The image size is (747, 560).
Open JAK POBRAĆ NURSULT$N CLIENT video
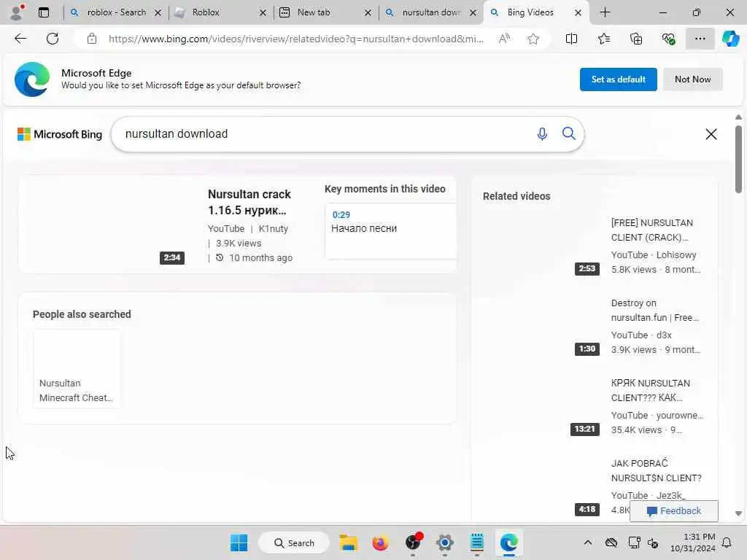pos(656,470)
